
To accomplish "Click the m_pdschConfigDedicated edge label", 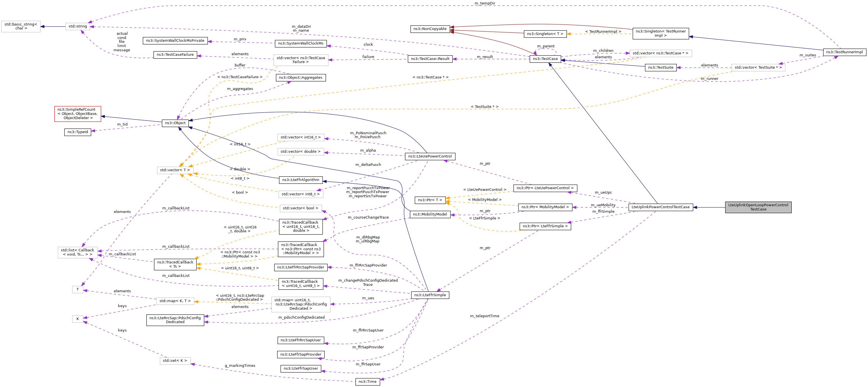I will [302, 318].
